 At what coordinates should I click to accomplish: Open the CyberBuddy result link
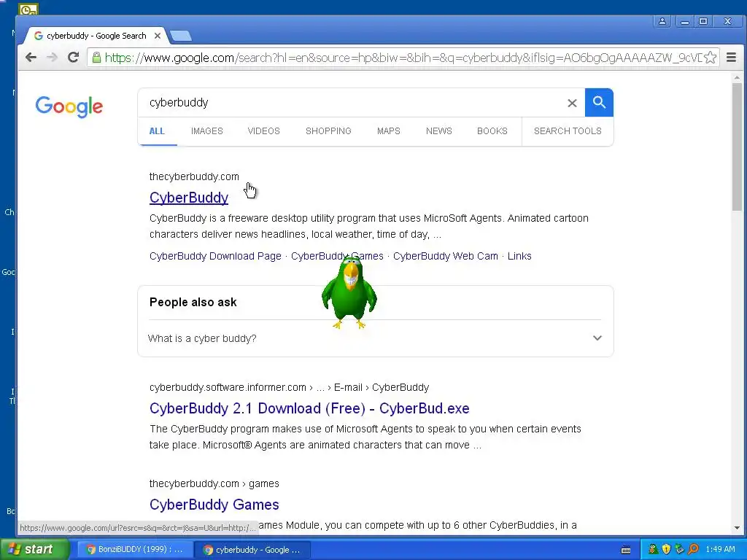[x=189, y=198]
